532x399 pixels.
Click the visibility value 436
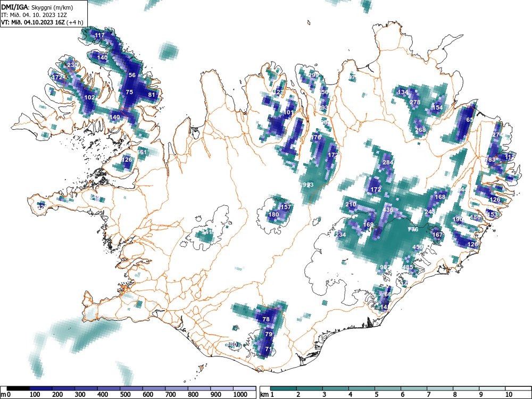(388, 210)
